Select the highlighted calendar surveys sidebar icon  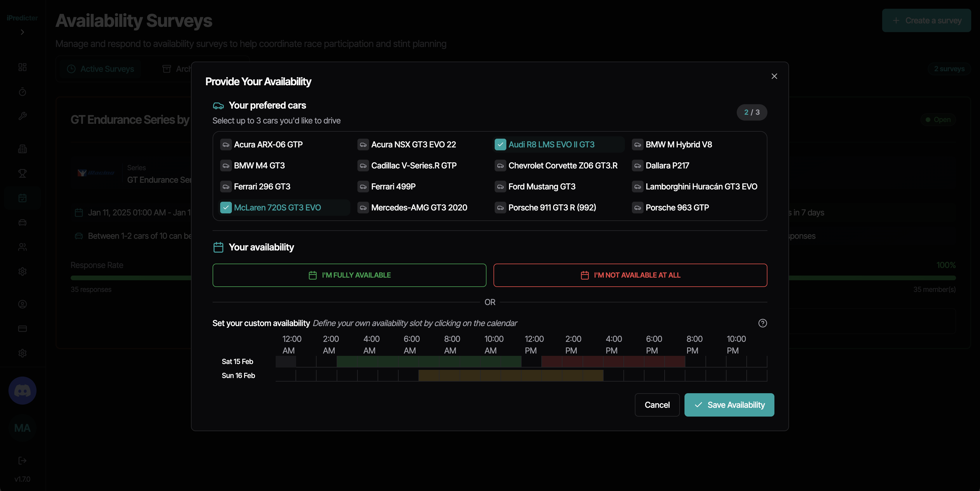point(22,198)
